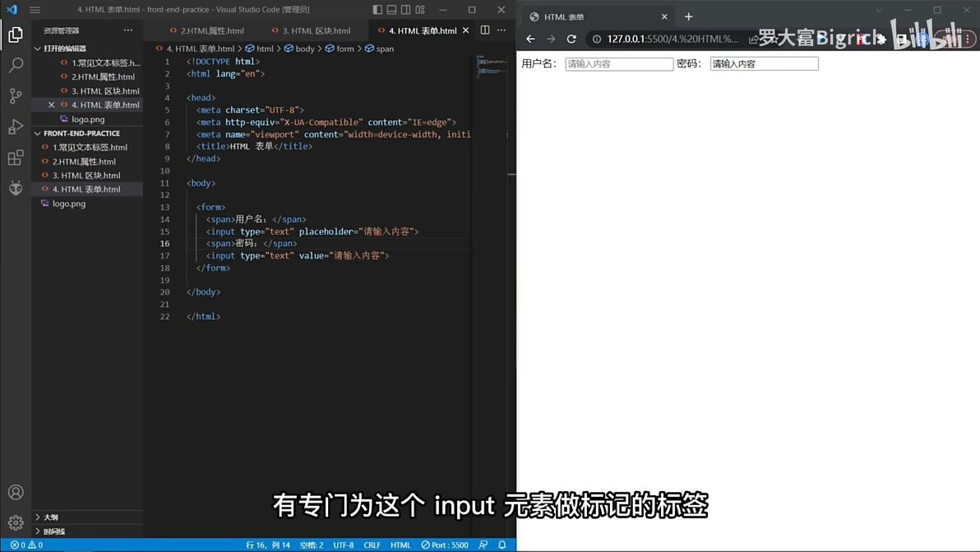Close the HTML 表单 browser tab
980x552 pixels.
pyautogui.click(x=664, y=17)
